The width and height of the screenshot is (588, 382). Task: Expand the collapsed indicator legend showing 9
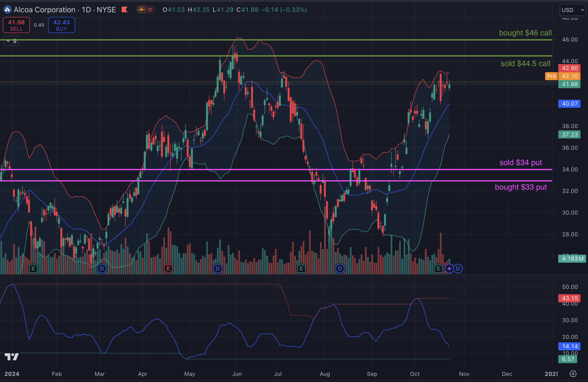11,41
